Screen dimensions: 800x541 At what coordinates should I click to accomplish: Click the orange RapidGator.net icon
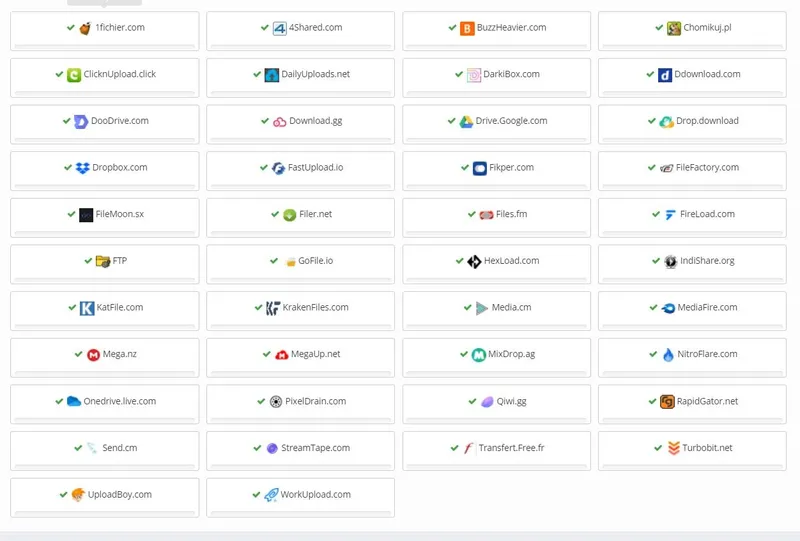(667, 402)
